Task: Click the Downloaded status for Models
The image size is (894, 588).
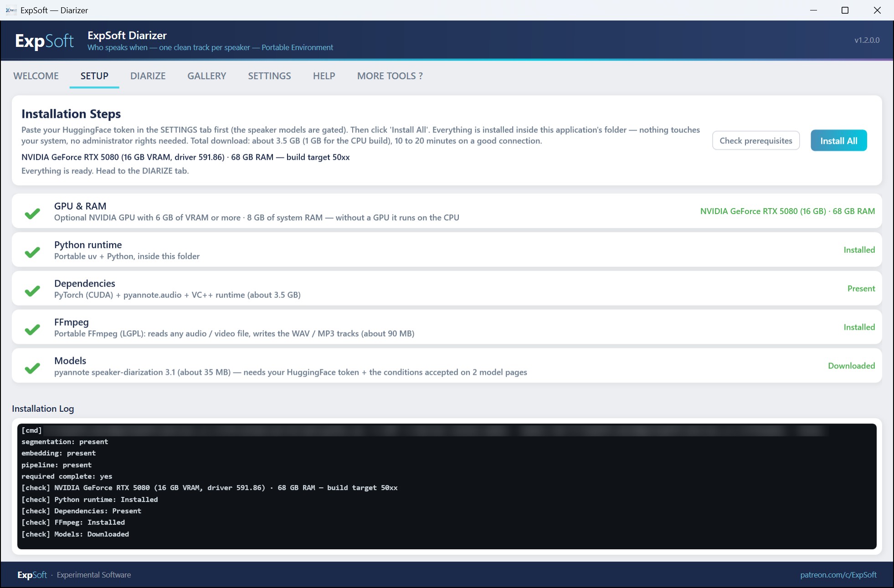Action: [x=851, y=366]
